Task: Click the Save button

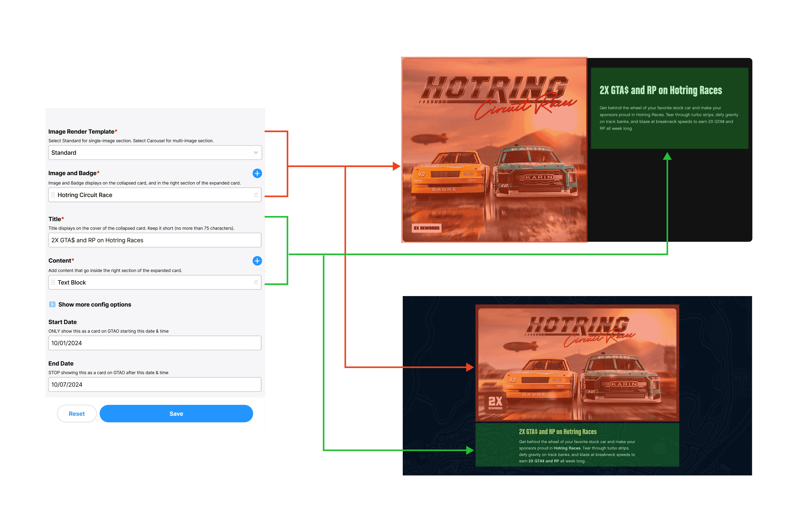Action: [176, 414]
